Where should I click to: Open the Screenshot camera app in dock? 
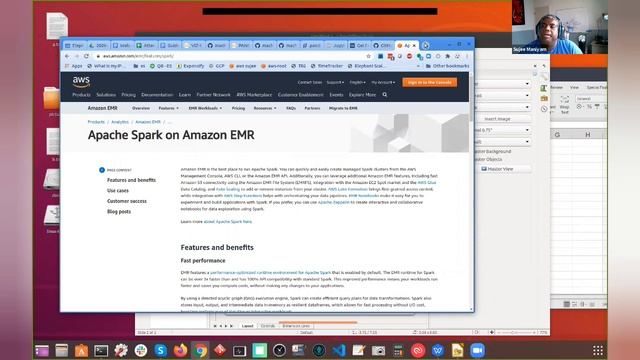(378, 350)
